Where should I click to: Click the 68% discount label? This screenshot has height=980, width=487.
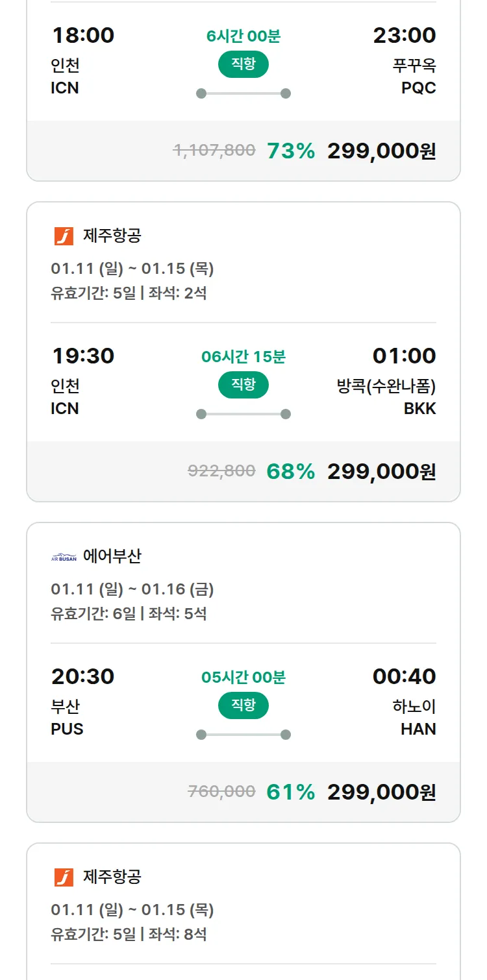pos(290,472)
